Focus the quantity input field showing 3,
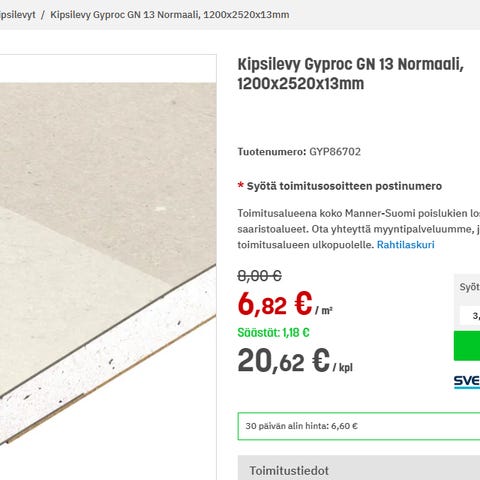Image resolution: width=480 pixels, height=480 pixels. coord(470,315)
